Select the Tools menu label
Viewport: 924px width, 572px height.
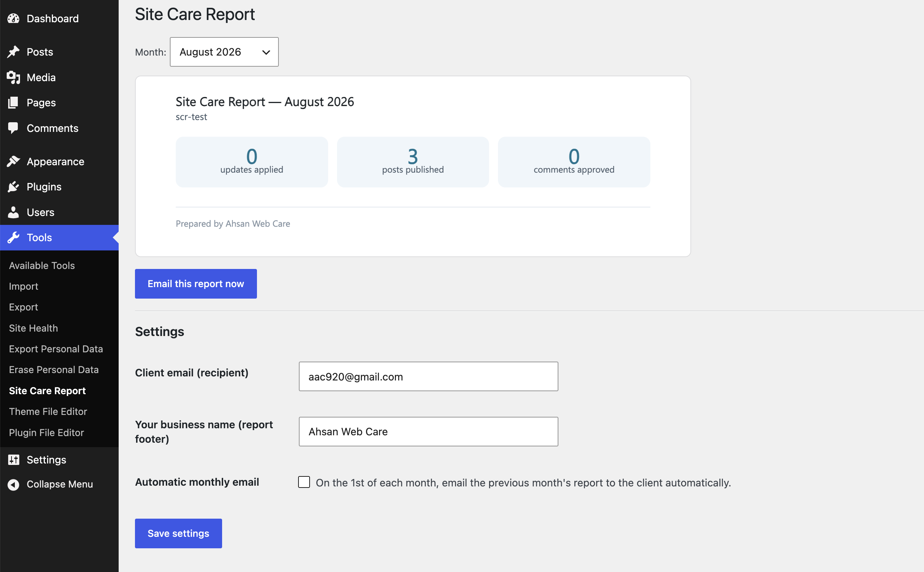(39, 237)
